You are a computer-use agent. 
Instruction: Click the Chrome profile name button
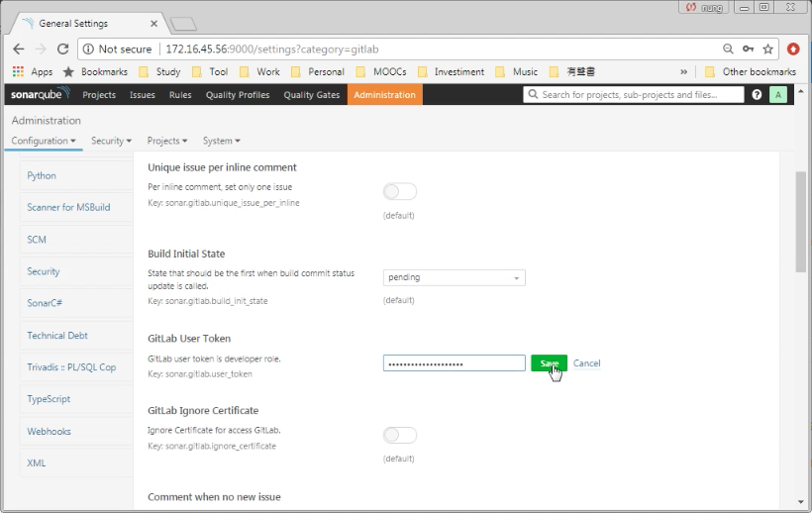(704, 7)
